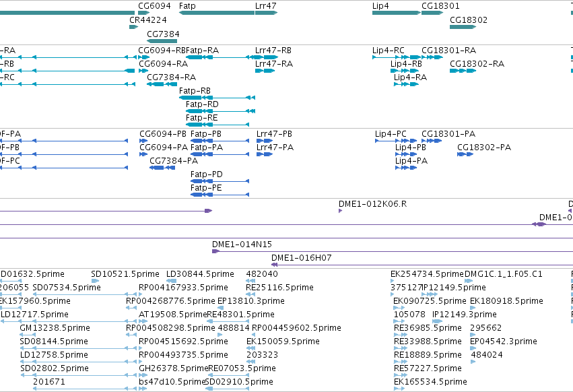
Task: Select the Lrr47 gene label
Action: tap(266, 6)
